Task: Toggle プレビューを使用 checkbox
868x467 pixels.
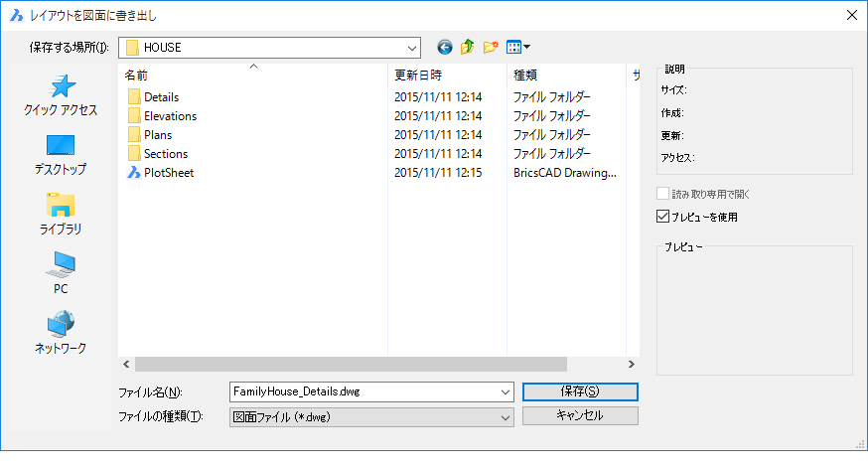Action: click(x=662, y=216)
